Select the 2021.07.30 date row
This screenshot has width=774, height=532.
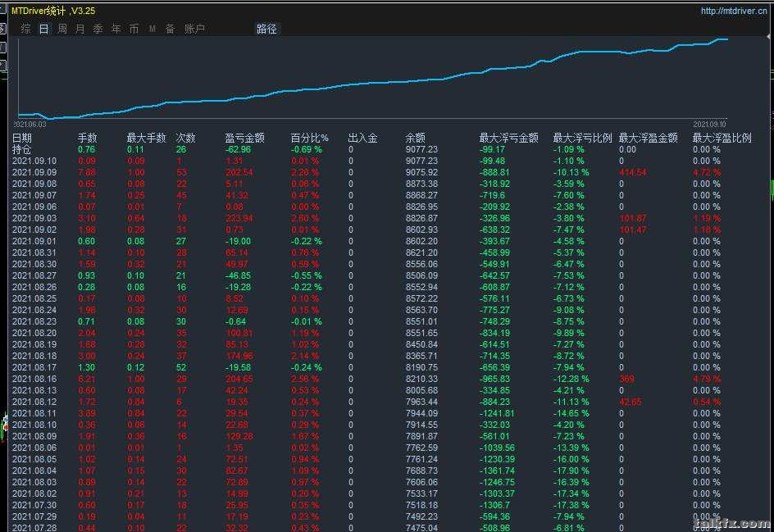click(x=34, y=505)
